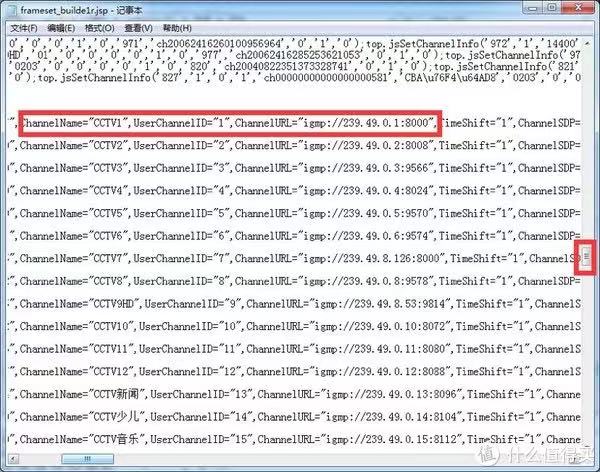Click the URL igmp://239.49.0.4:8024
Viewport: 600px width, 472px height.
click(x=365, y=191)
